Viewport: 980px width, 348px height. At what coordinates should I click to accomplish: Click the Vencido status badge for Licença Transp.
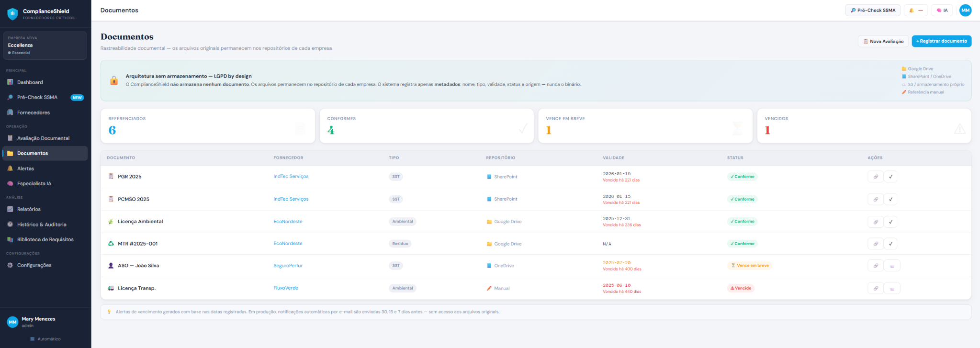tap(741, 288)
